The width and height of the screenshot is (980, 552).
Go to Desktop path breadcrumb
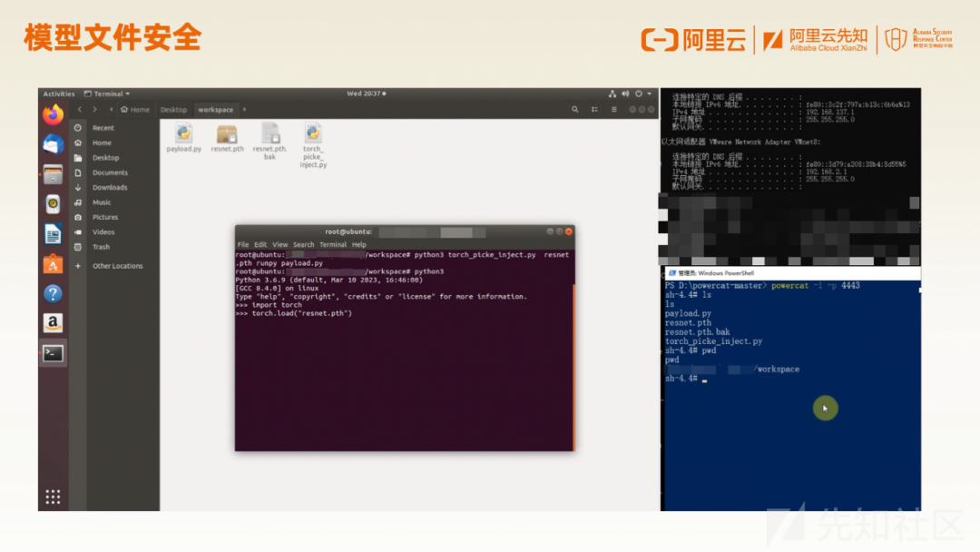173,109
